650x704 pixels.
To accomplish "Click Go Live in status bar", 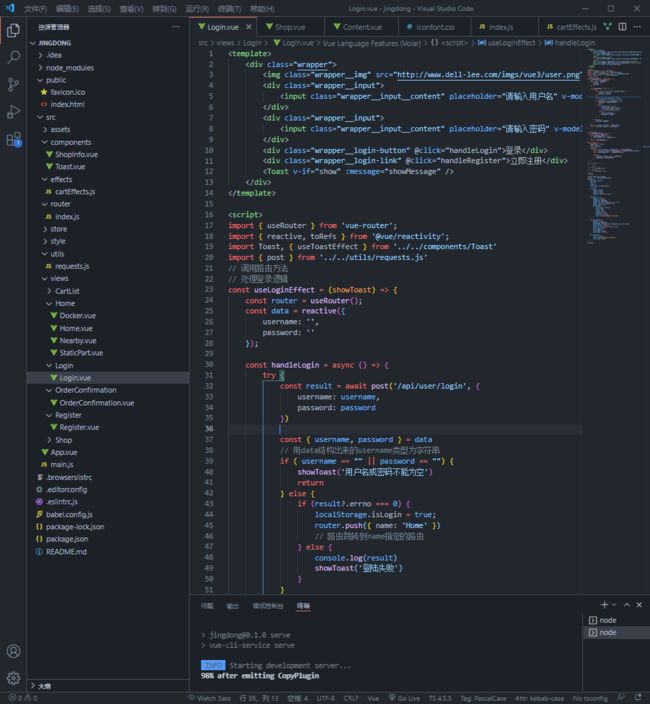I will (404, 698).
